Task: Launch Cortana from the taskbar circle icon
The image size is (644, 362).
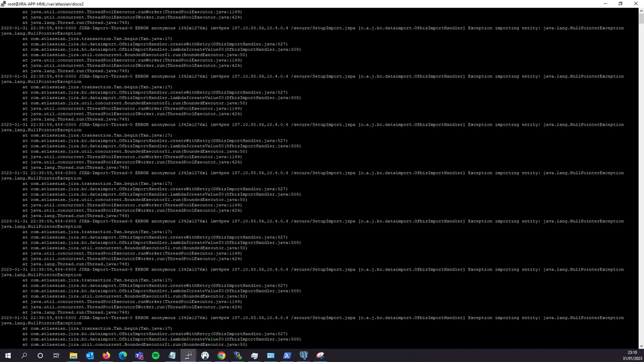Action: pos(40,356)
